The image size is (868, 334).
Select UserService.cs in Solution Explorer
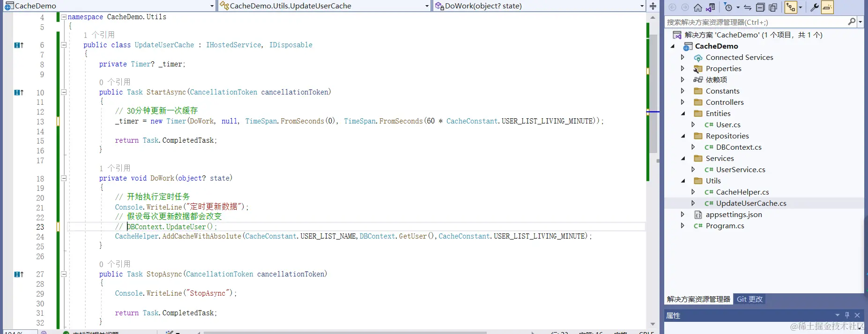[741, 170]
